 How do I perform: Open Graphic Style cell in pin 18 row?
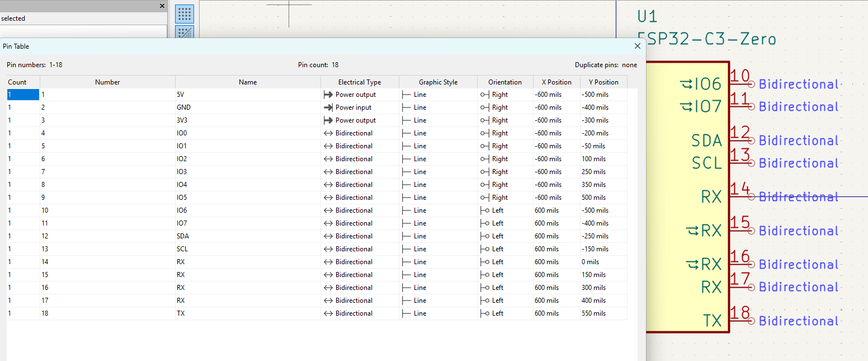pyautogui.click(x=438, y=313)
